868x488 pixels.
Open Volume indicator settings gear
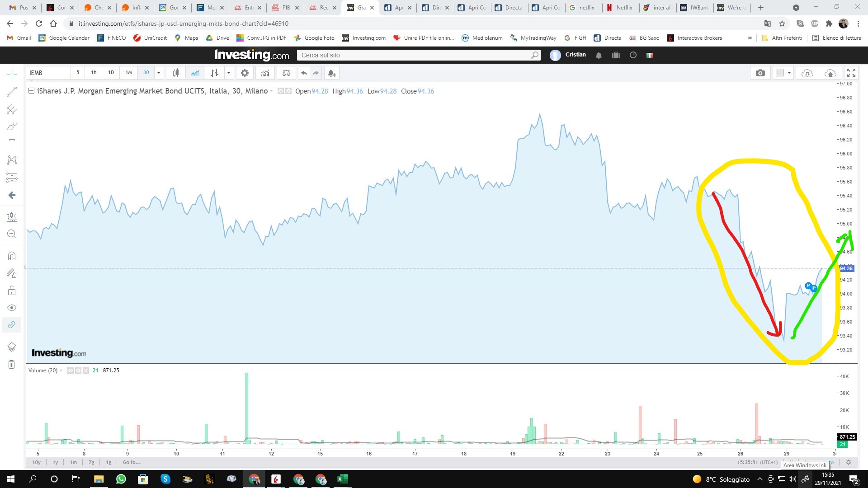click(78, 371)
